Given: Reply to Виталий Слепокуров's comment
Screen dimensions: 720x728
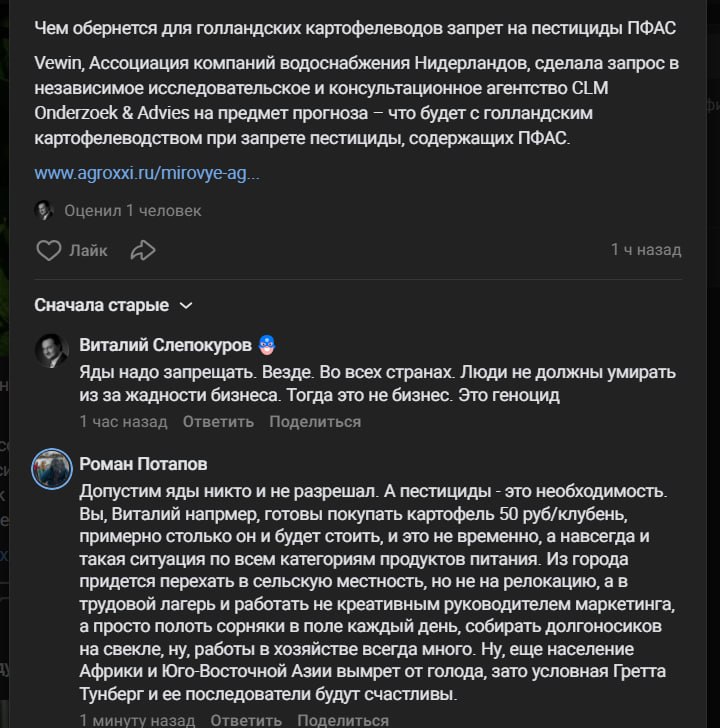Looking at the screenshot, I should 218,422.
